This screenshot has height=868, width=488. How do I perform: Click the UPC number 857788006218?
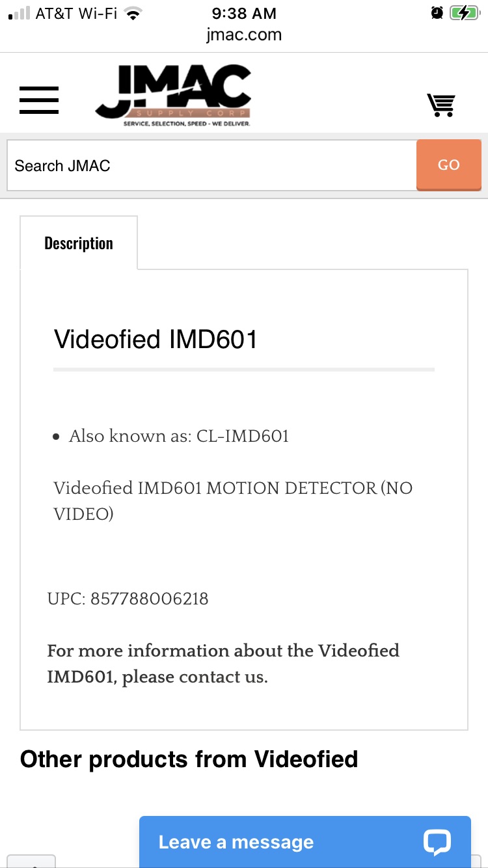149,599
